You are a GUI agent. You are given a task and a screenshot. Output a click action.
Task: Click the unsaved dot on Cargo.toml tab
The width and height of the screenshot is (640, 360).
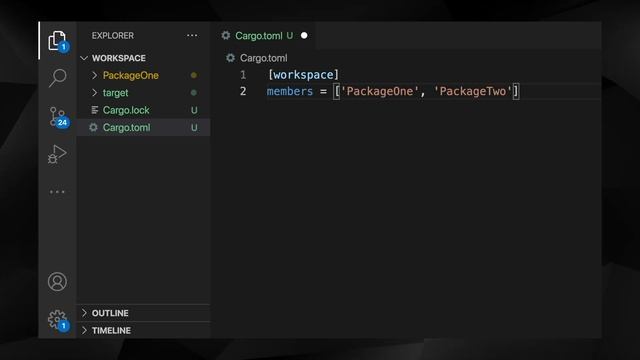pyautogui.click(x=304, y=36)
